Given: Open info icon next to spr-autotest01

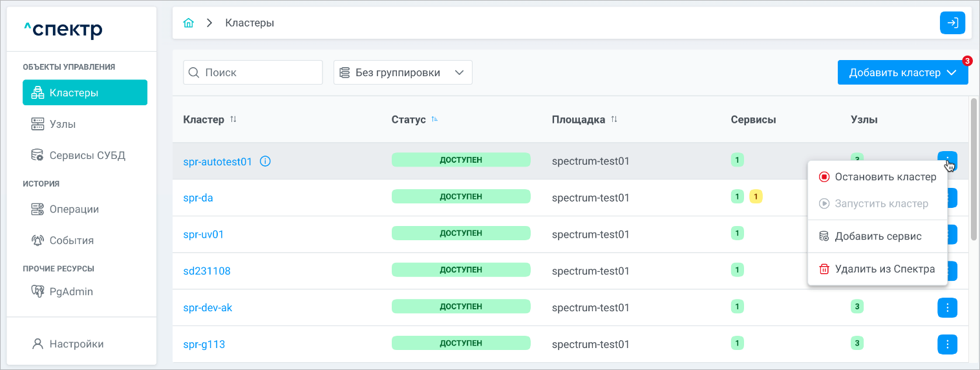Looking at the screenshot, I should [264, 161].
